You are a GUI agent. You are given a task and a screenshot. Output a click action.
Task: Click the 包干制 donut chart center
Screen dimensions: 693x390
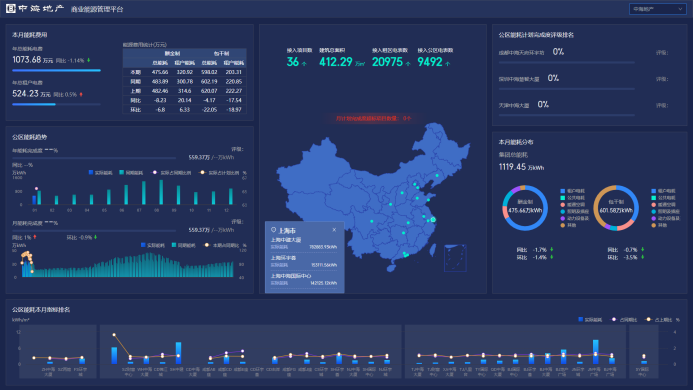(x=616, y=208)
